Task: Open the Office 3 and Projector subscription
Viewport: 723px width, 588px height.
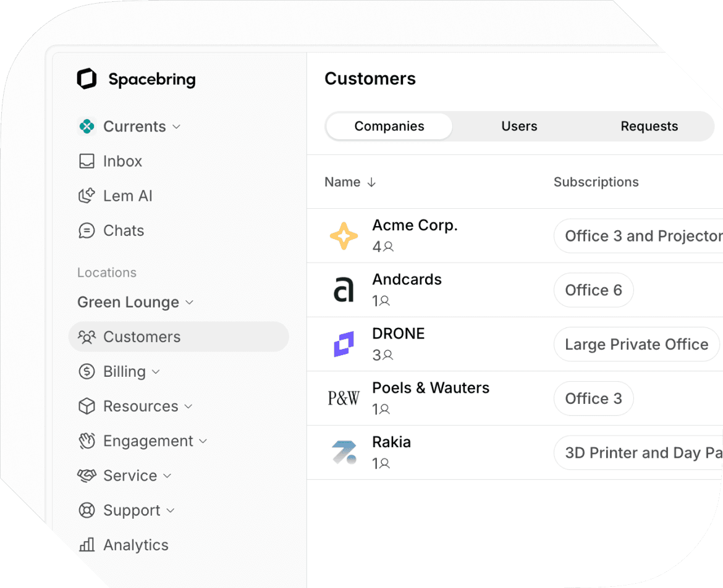Action: pos(638,236)
